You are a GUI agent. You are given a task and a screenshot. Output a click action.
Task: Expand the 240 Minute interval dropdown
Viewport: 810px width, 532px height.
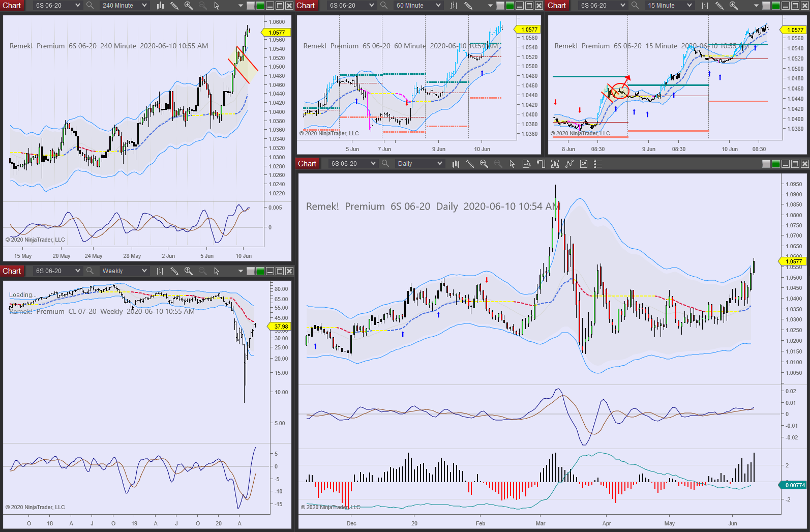pyautogui.click(x=124, y=6)
